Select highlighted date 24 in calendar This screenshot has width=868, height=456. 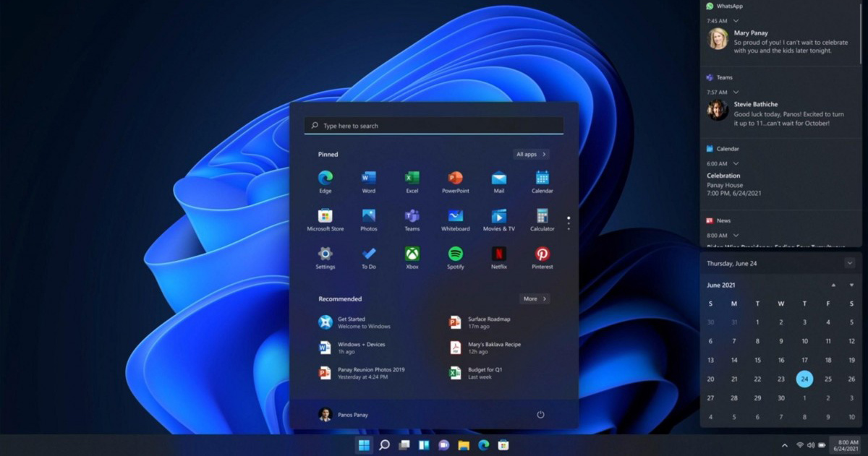point(804,379)
